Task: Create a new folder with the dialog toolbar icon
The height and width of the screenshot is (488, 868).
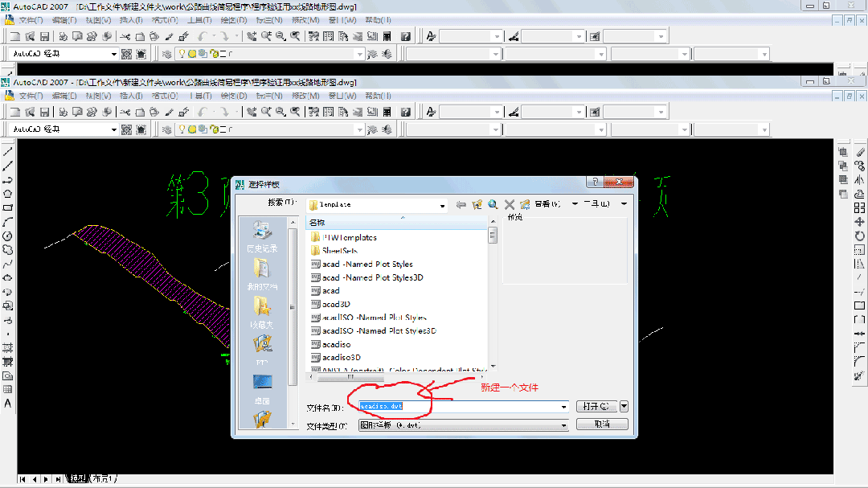Action: pos(525,204)
